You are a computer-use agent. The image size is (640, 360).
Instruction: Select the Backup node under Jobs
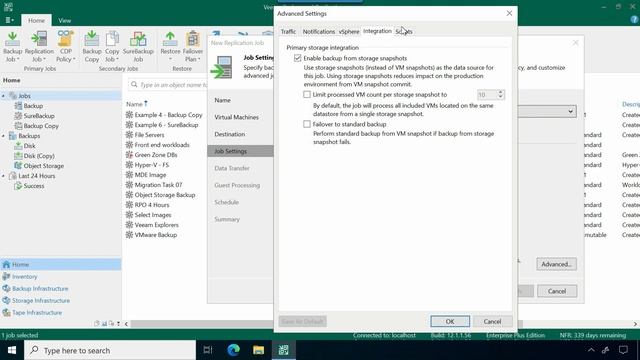pyautogui.click(x=33, y=106)
